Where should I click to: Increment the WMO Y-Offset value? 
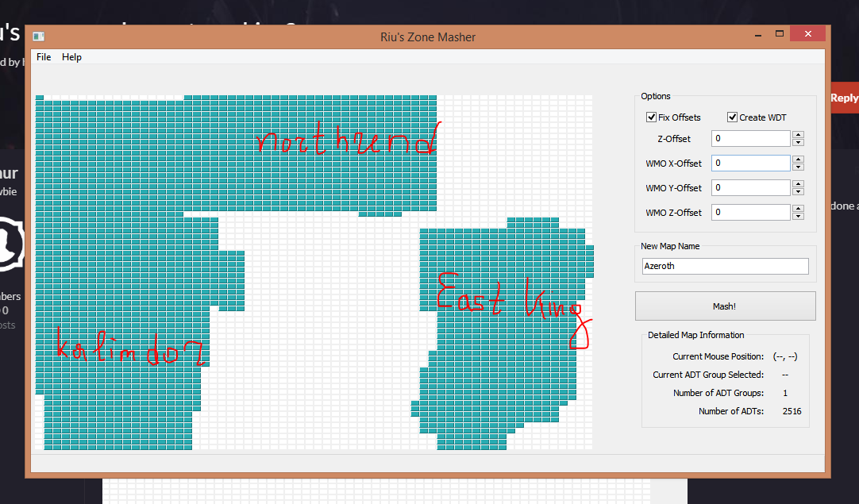pos(799,184)
